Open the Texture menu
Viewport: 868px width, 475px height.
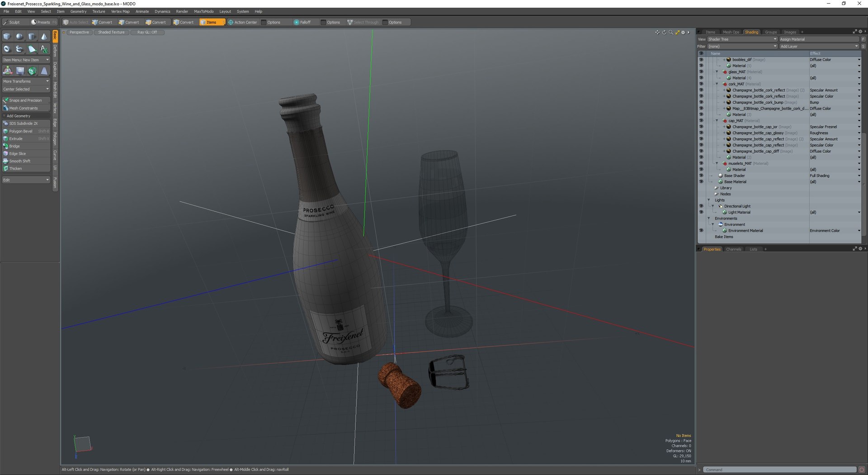pyautogui.click(x=99, y=11)
